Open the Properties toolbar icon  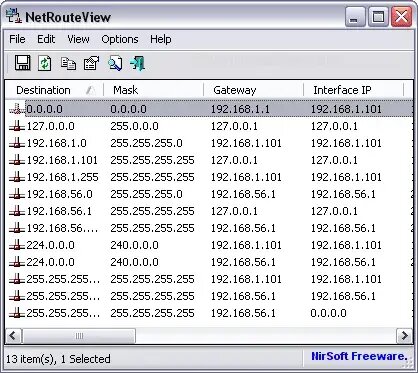tap(91, 63)
